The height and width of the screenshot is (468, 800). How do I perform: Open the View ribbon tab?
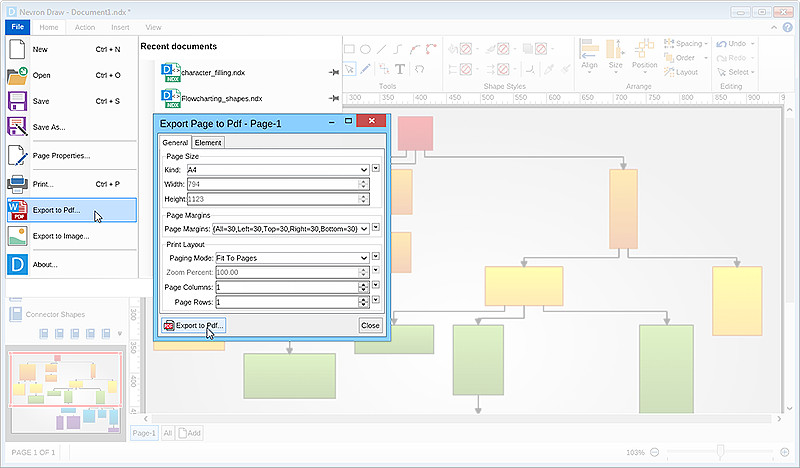tap(153, 28)
